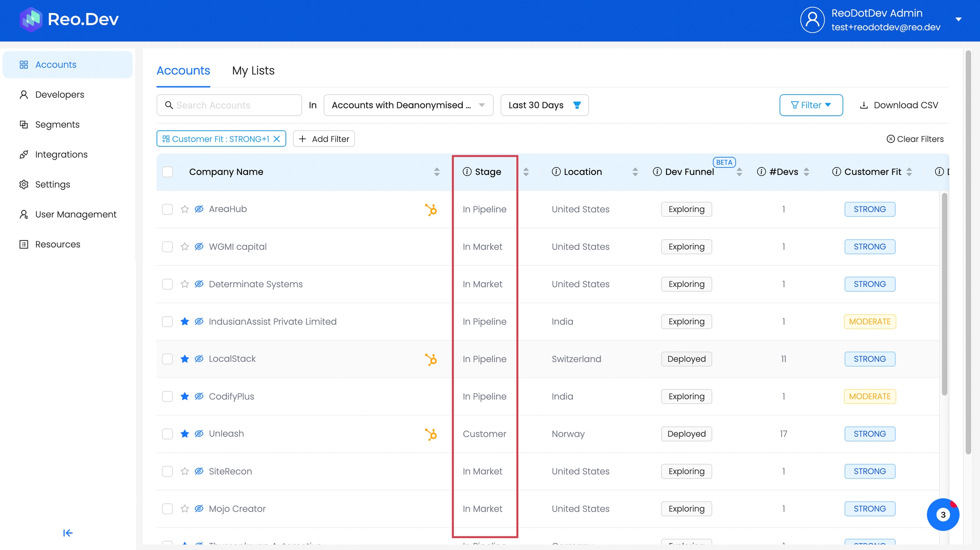The width and height of the screenshot is (980, 550).
Task: Click the HubSpot icon in the Unleash row
Action: pos(430,434)
